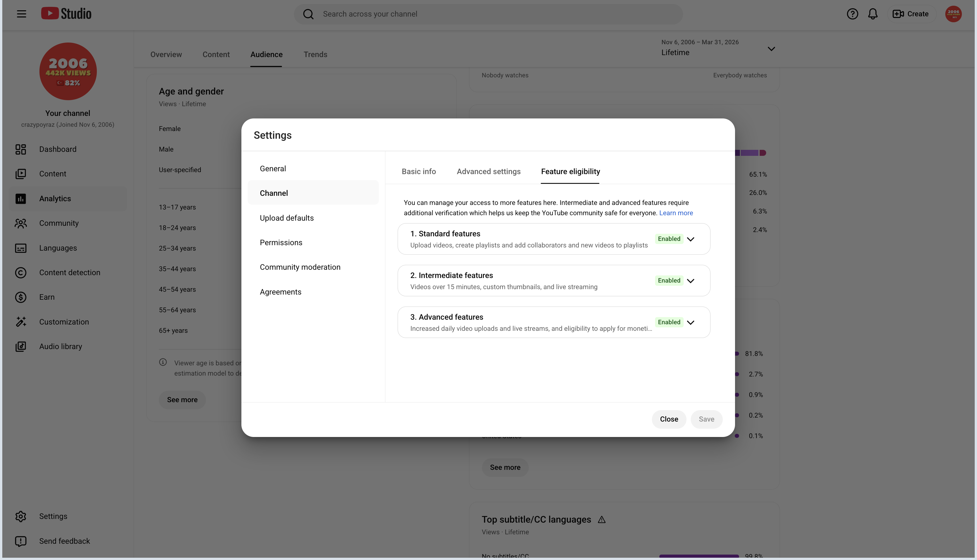Viewport: 977px width, 560px height.
Task: Click the Audio library icon
Action: tap(21, 347)
